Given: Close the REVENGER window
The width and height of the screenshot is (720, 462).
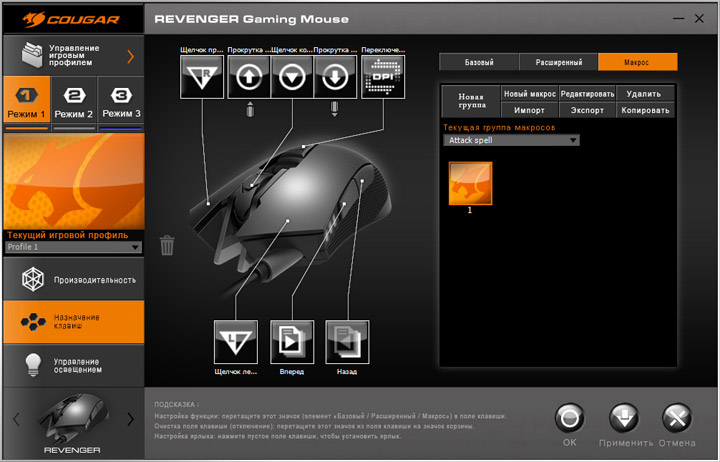Looking at the screenshot, I should pos(699,18).
